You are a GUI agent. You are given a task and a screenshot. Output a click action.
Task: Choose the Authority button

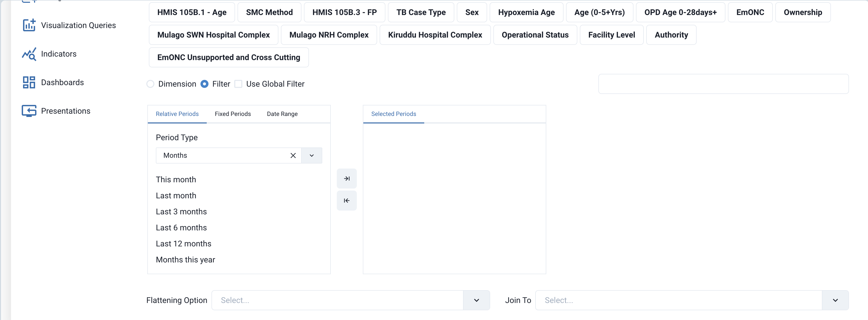point(671,35)
